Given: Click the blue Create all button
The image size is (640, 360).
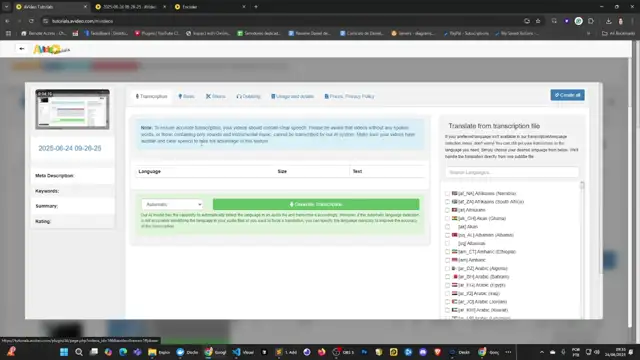Looking at the screenshot, I should click(567, 95).
